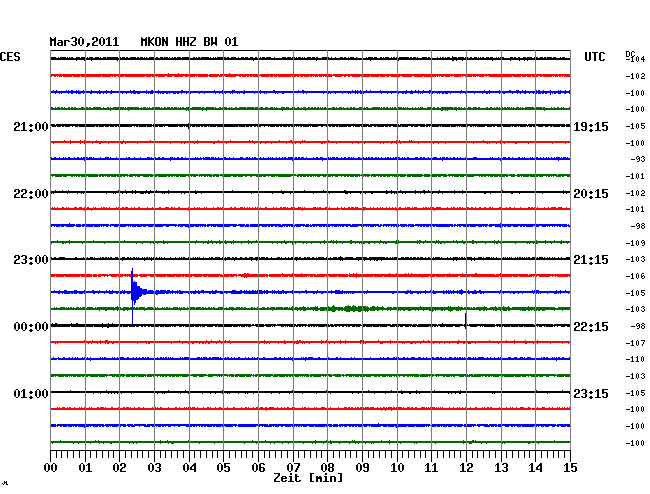Click the date label Mar30,2011
Viewport: 650px width, 494px height.
(x=84, y=42)
